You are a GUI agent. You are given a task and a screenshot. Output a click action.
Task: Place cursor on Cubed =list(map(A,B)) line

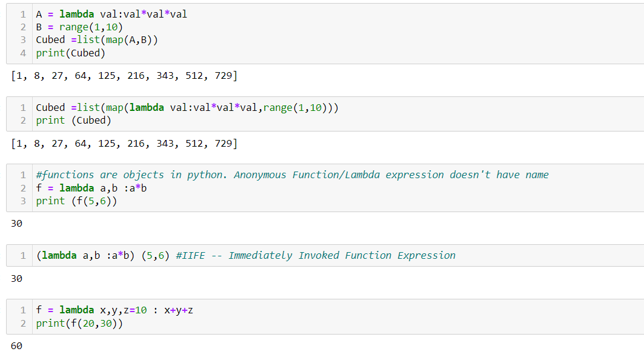click(96, 40)
